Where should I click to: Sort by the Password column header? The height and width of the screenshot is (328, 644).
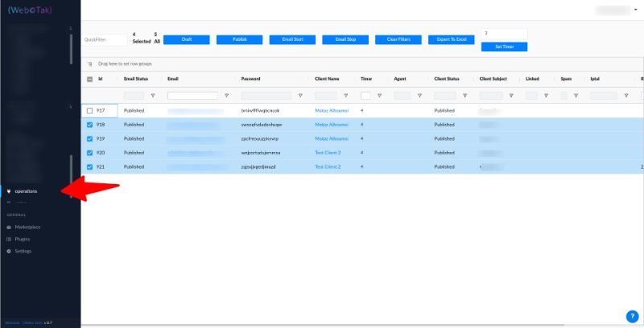[250, 79]
